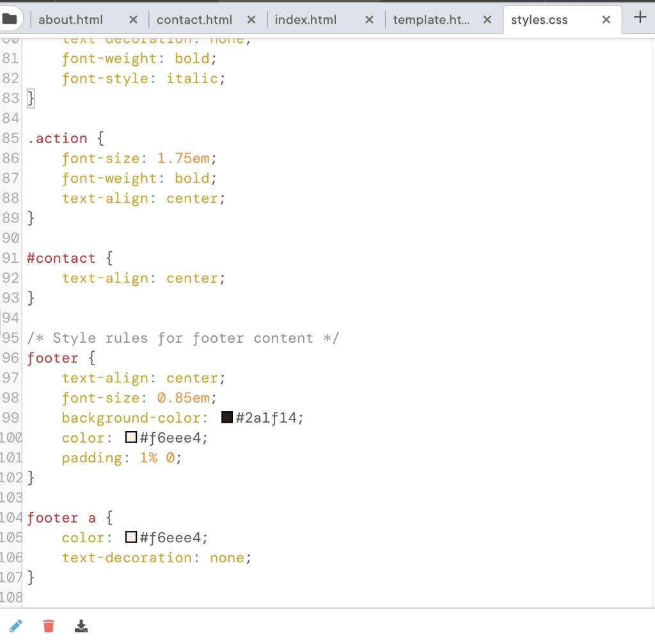Viewport: 655px width, 644px height.
Task: Click the #contact selector text
Action: pyautogui.click(x=61, y=258)
